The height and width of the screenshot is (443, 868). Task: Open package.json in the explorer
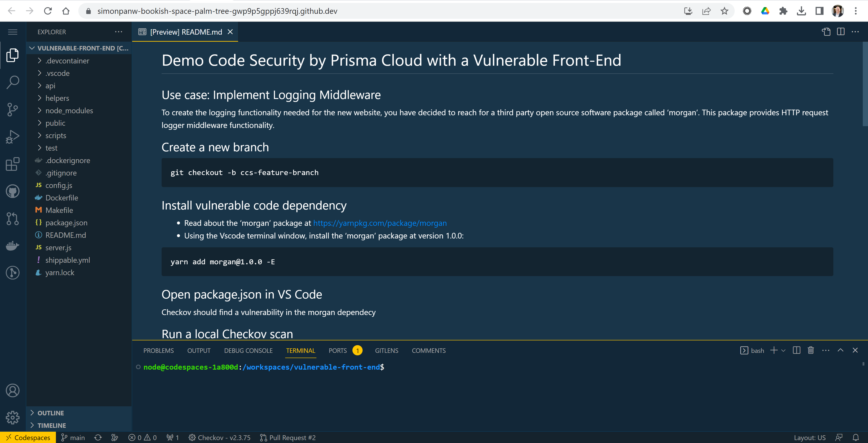66,223
